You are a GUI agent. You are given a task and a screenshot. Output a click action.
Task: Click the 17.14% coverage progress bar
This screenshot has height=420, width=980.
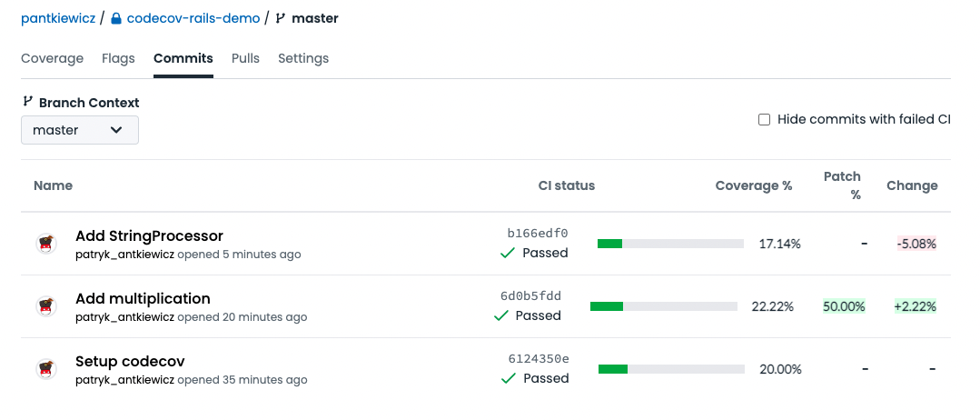670,244
